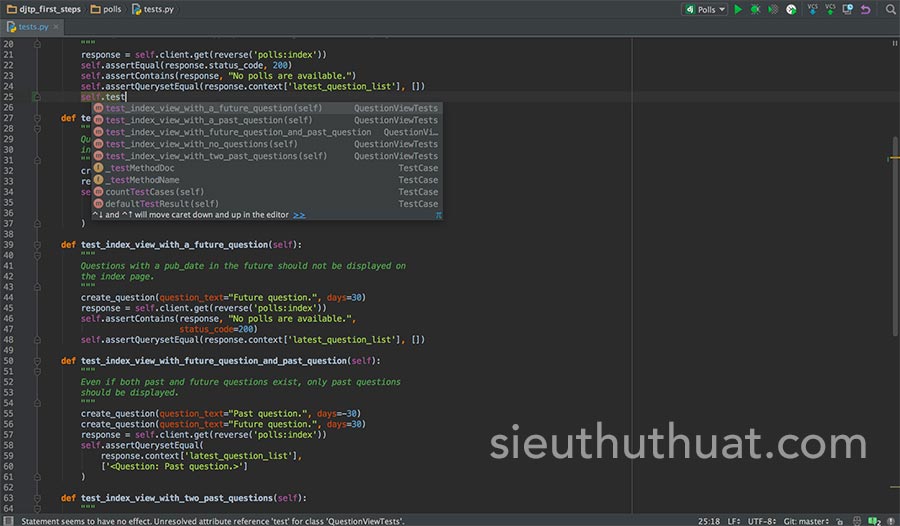The width and height of the screenshot is (900, 526).
Task: Choose test_index_view_with_future_question_and_past_question completion
Action: point(267,132)
